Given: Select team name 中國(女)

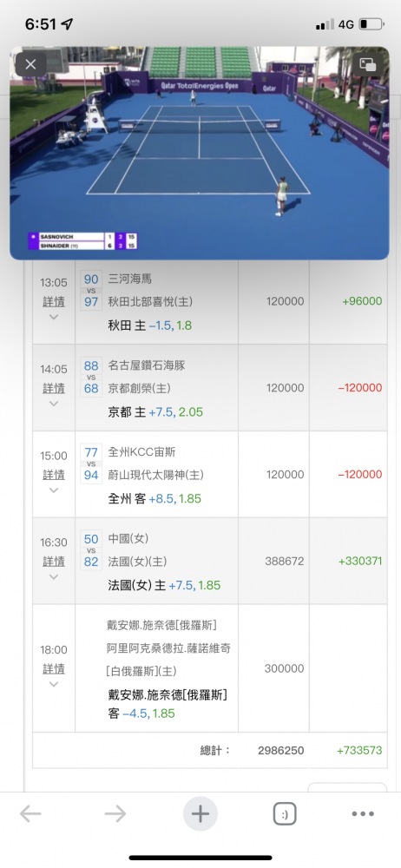Looking at the screenshot, I should (x=128, y=538).
